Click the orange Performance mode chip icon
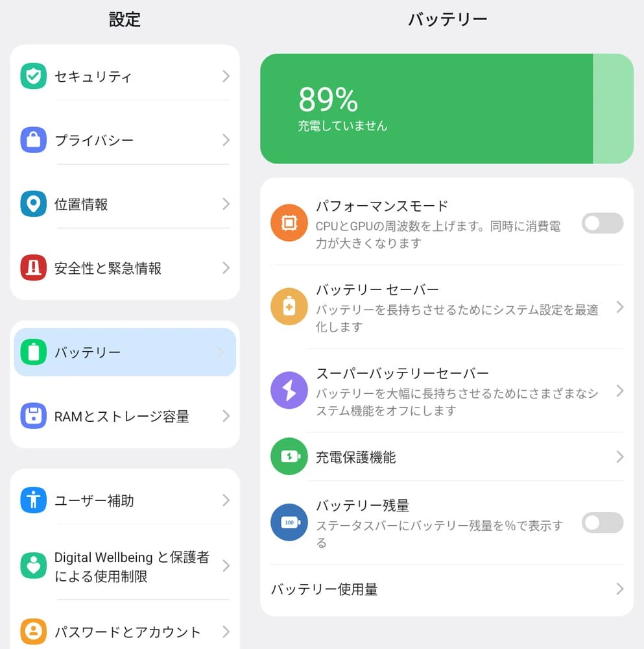 [x=289, y=223]
